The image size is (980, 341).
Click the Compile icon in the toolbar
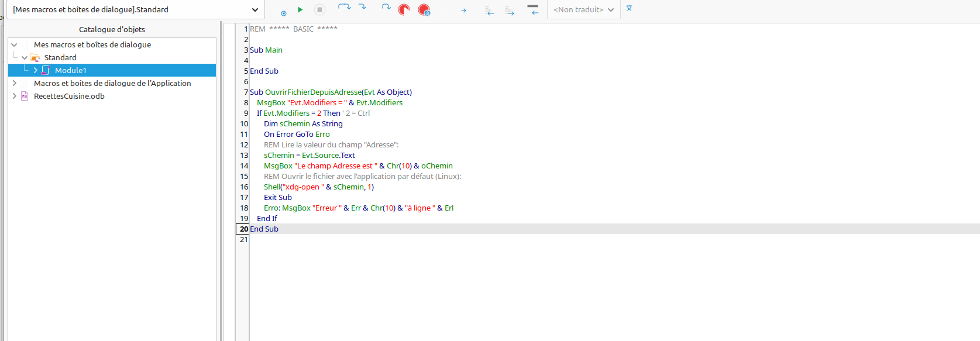pos(284,11)
